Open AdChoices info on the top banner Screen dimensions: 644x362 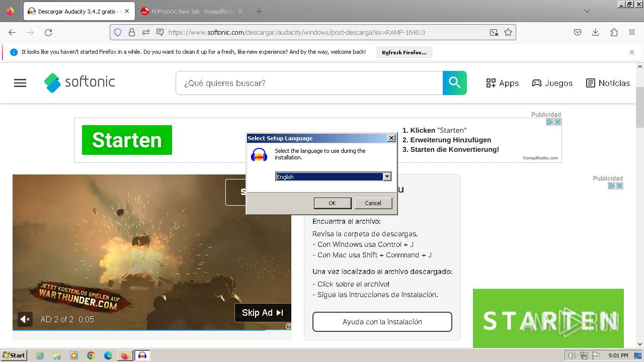coord(550,122)
